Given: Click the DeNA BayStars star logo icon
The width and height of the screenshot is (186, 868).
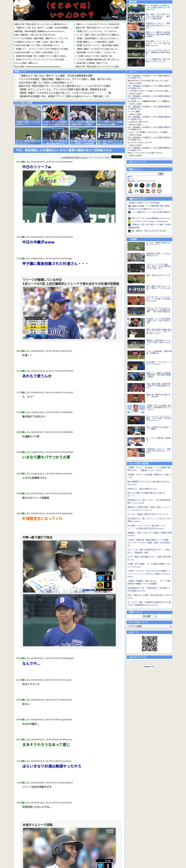Looking at the screenshot, I should pos(136,185).
